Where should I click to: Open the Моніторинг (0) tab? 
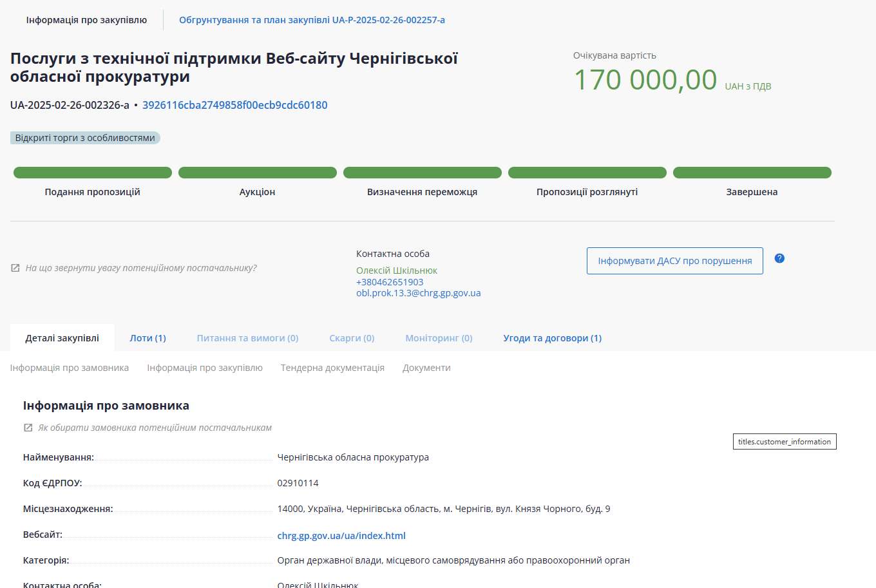[x=439, y=338]
